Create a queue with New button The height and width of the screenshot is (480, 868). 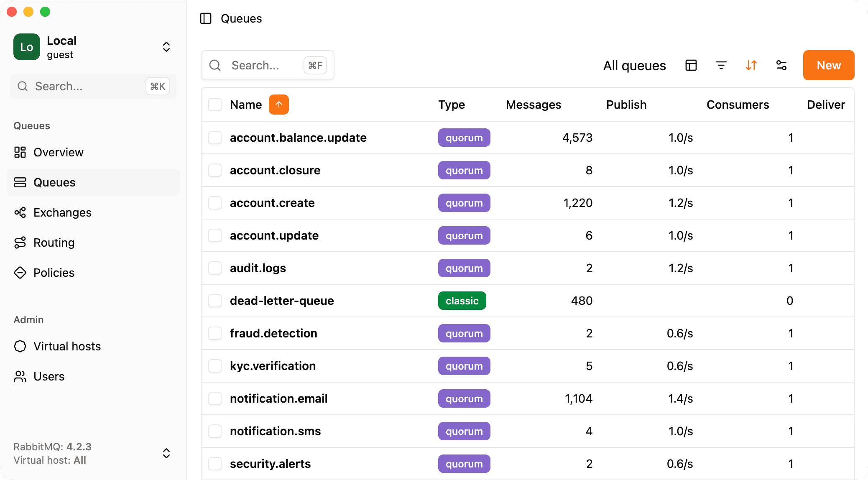pos(829,65)
